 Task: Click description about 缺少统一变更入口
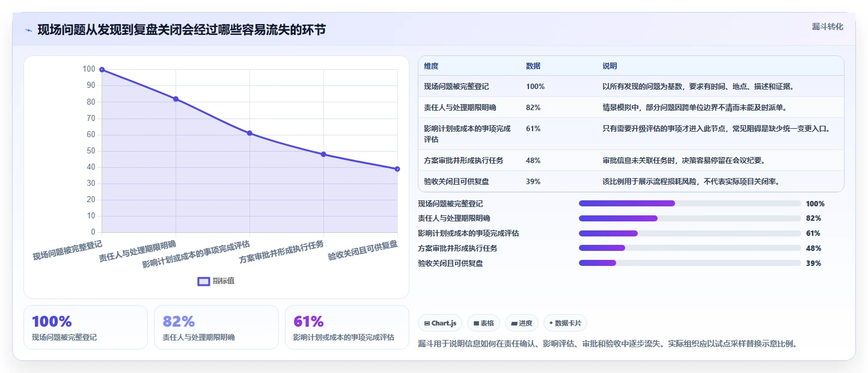[x=717, y=129]
